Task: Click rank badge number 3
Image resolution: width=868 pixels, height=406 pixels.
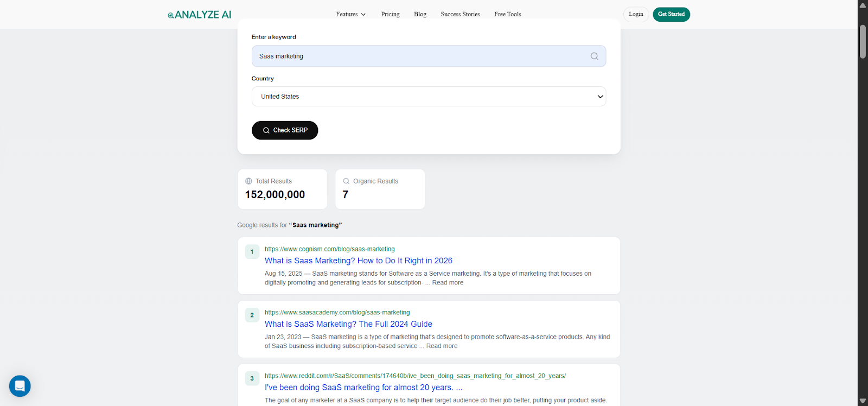Action: coord(252,379)
